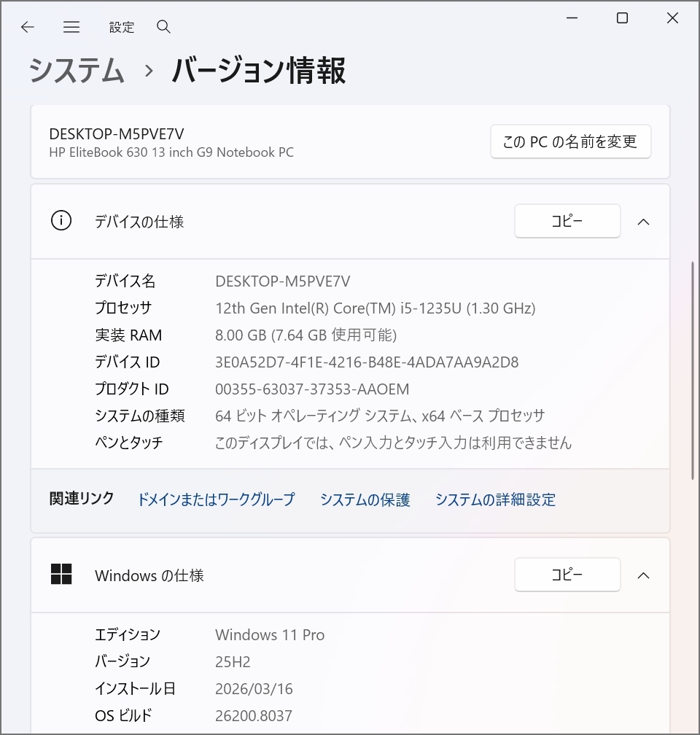Maximize the Settings window
This screenshot has width=700, height=735.
click(622, 17)
